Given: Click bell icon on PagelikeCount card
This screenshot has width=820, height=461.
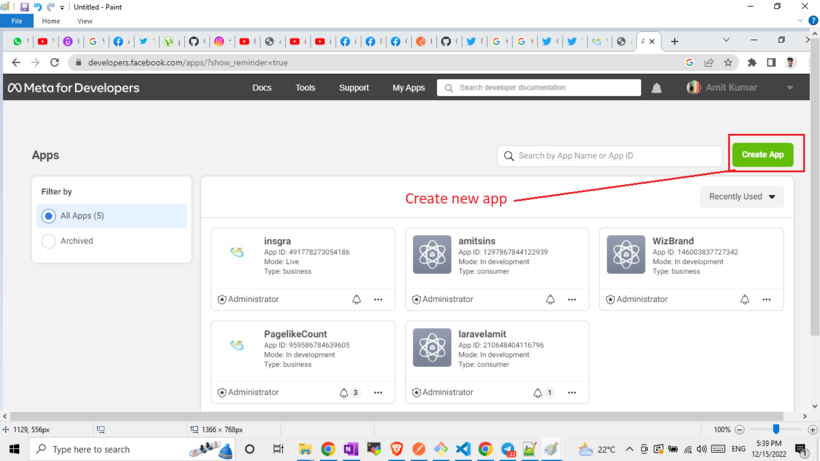Looking at the screenshot, I should 345,393.
